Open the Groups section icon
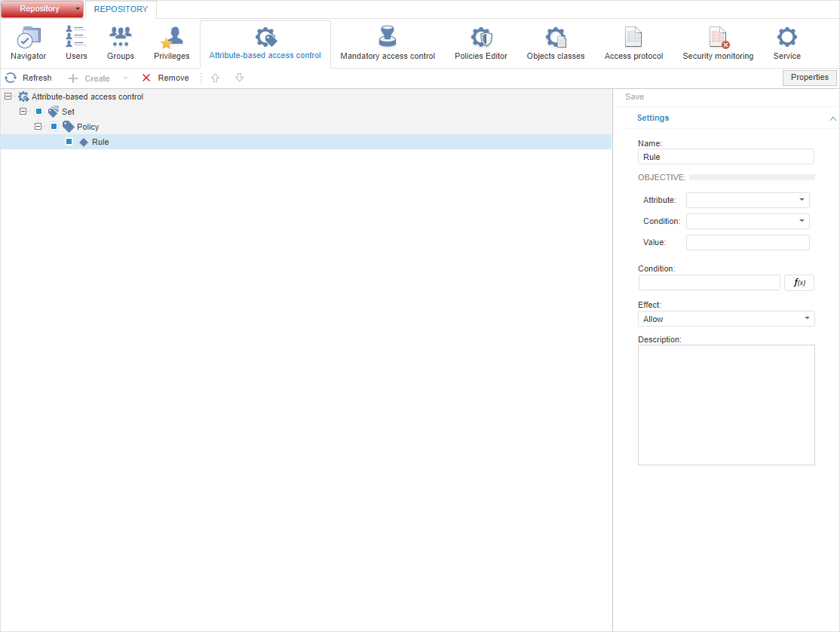The width and height of the screenshot is (840, 632). pyautogui.click(x=121, y=38)
